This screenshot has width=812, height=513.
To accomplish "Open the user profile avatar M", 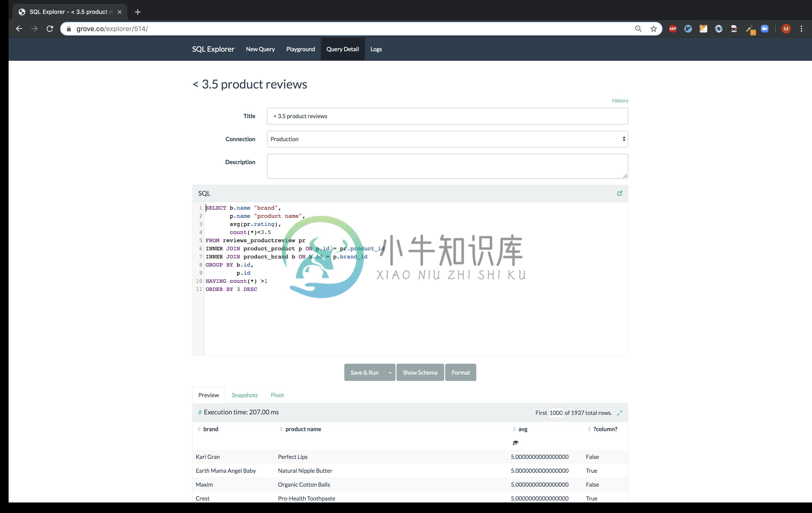I will pyautogui.click(x=786, y=29).
